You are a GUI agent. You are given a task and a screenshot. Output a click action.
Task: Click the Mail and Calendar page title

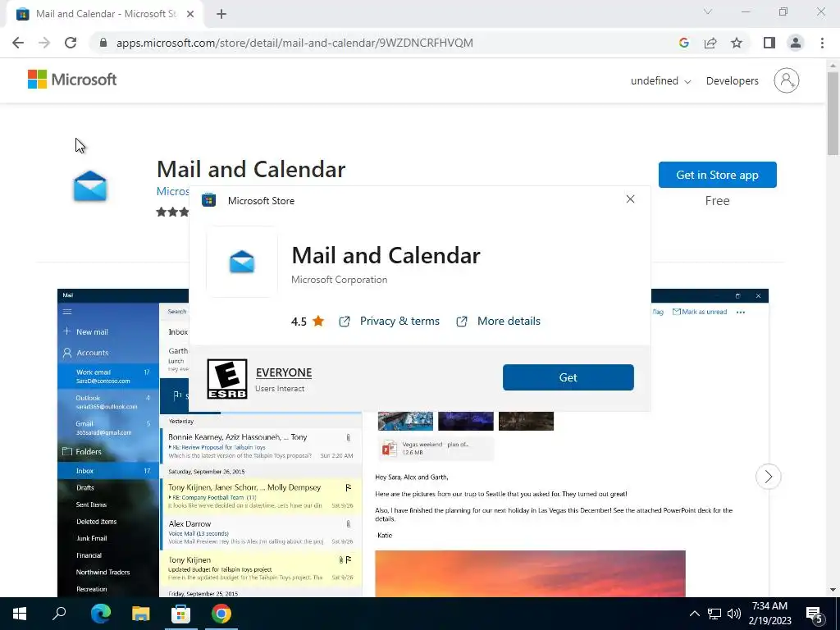pyautogui.click(x=251, y=169)
